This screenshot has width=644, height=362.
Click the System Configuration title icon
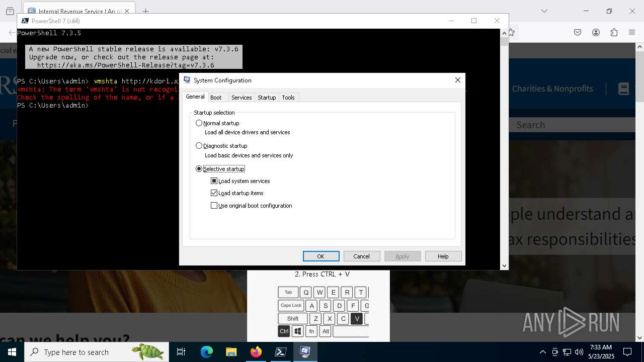click(187, 80)
